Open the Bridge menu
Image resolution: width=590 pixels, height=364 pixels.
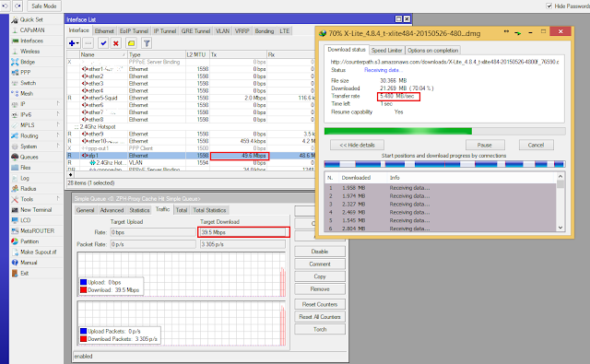click(x=28, y=62)
